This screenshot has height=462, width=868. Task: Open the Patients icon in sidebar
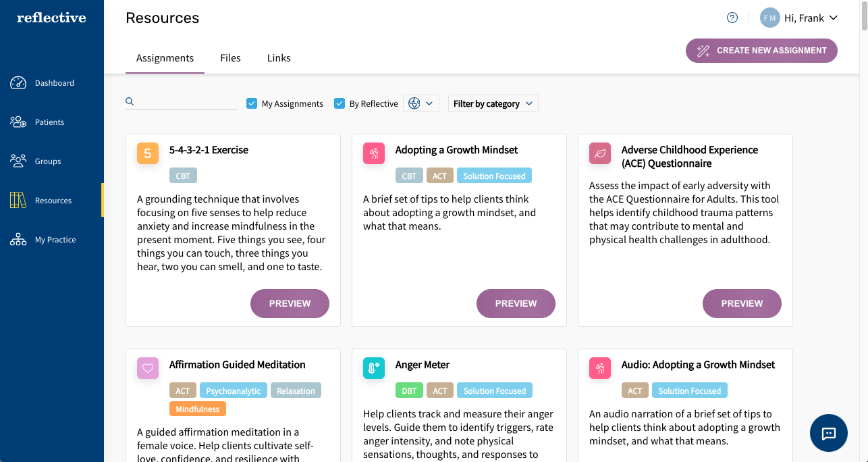point(18,122)
